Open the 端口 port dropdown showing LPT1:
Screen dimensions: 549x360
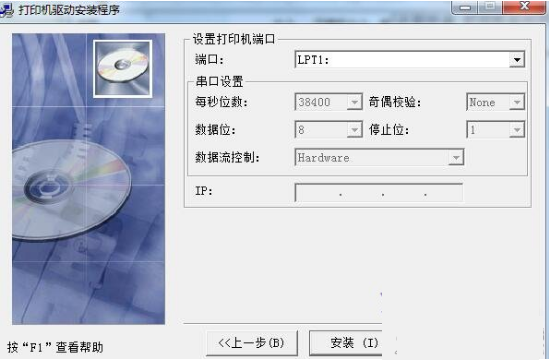(410, 60)
